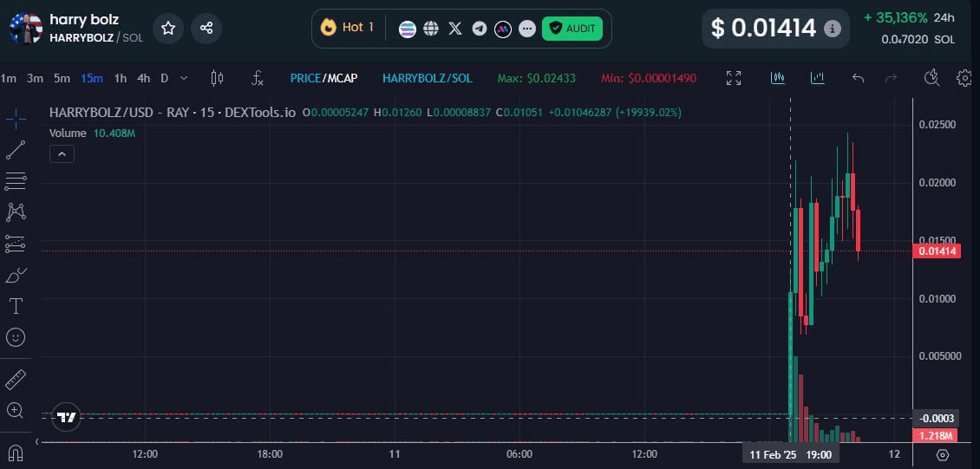Screen dimensions: 980x469
Task: Switch chart to 3m timeframe
Action: 35,79
